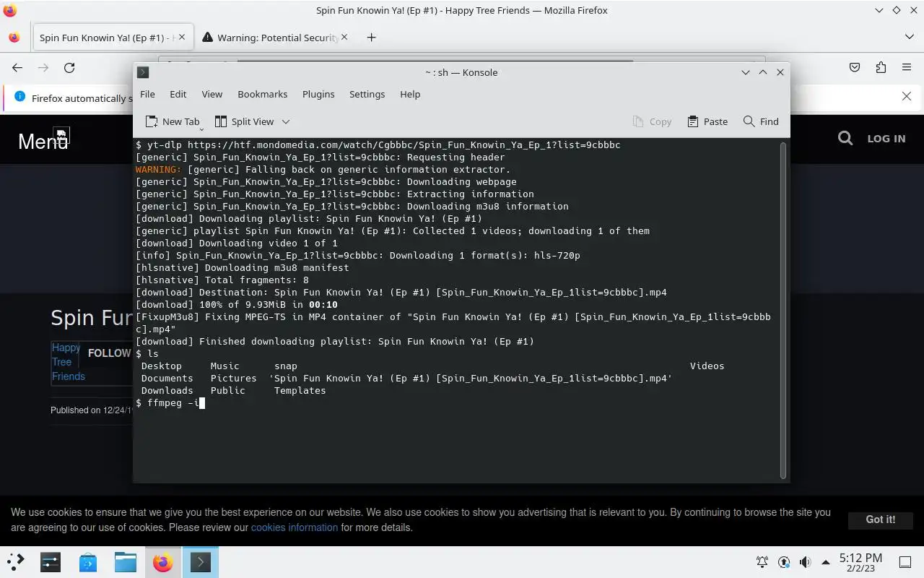Click the Konsole taskbar icon
924x578 pixels.
pyautogui.click(x=201, y=561)
